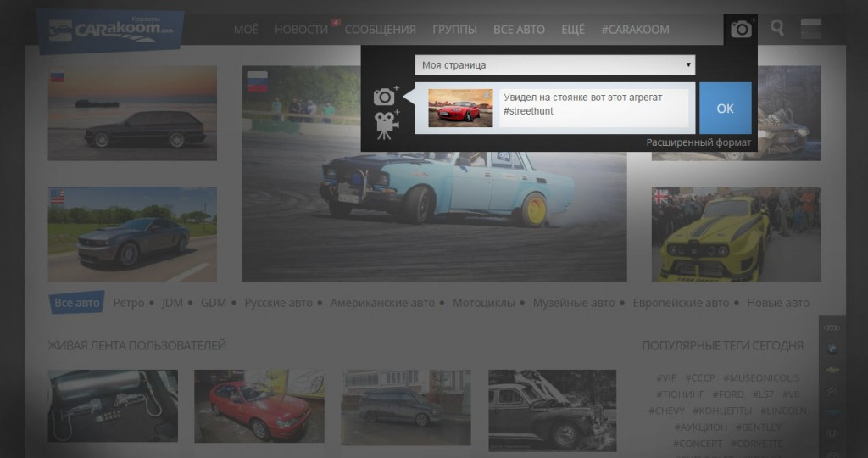
Task: Open the #MUSEONICOLIS tag
Action: [x=761, y=377]
